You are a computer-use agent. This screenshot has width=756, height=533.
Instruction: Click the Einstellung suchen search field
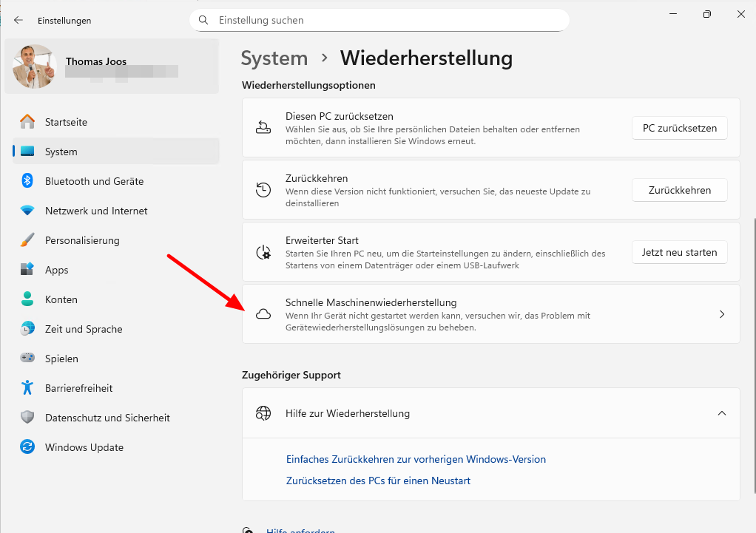(379, 20)
